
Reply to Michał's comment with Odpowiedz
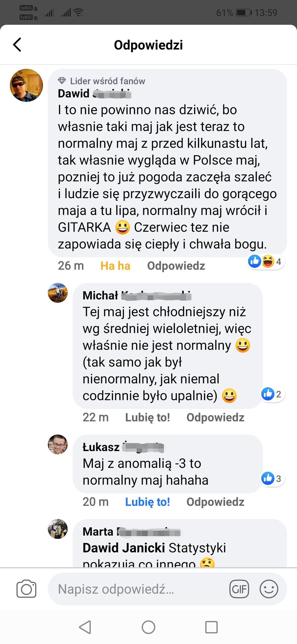pos(215,417)
